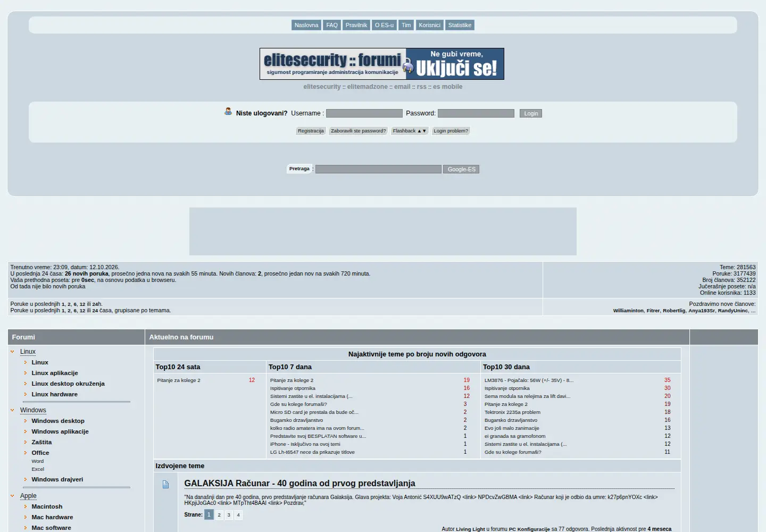The image size is (766, 532).
Task: Open the Linux desktop okruženja forum
Action: pos(68,384)
